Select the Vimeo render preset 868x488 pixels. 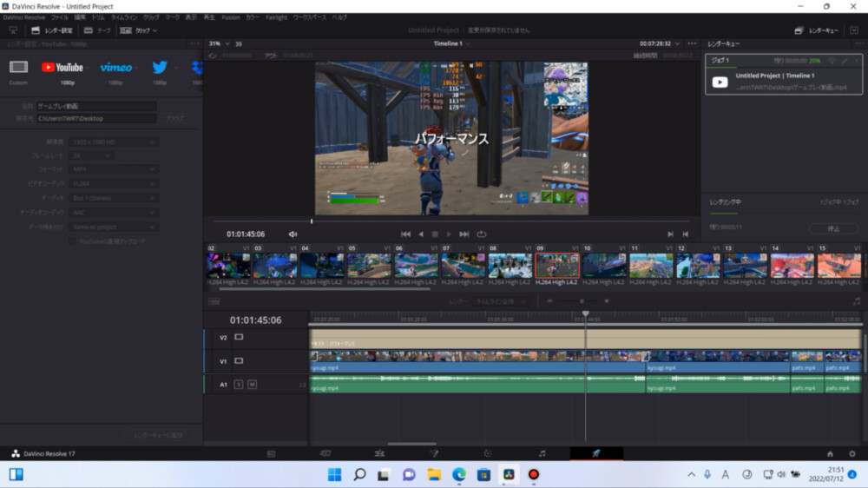[x=115, y=68]
